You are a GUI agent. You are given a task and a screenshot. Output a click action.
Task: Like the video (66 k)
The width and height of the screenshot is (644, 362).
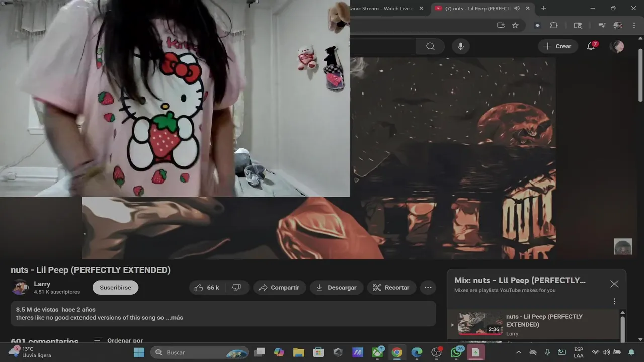coord(207,288)
